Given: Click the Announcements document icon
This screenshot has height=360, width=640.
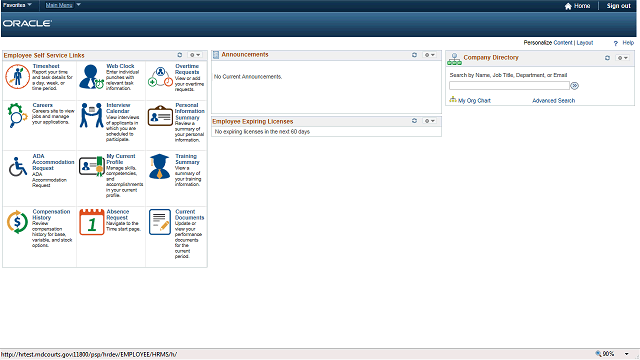Looking at the screenshot, I should pyautogui.click(x=216, y=55).
